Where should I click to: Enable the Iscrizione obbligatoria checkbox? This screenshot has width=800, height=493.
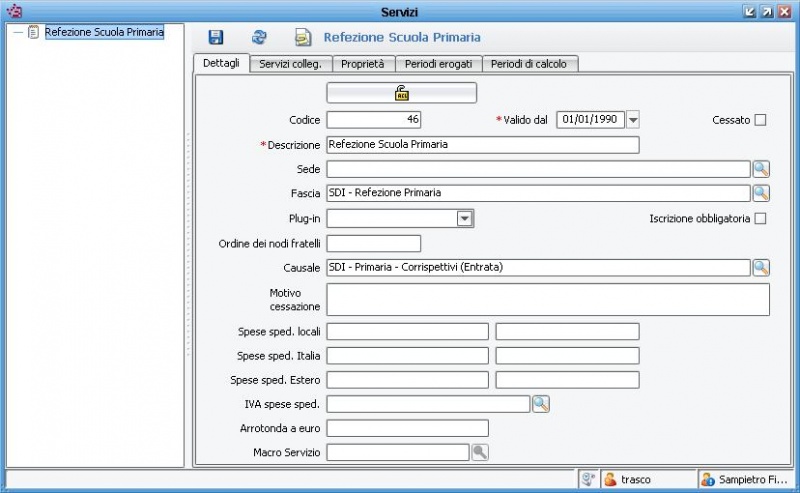760,219
